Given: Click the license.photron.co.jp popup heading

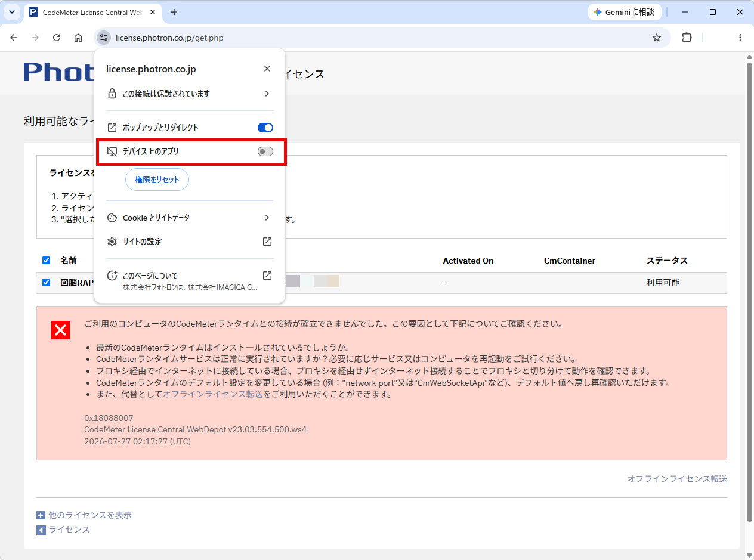Looking at the screenshot, I should tap(151, 69).
